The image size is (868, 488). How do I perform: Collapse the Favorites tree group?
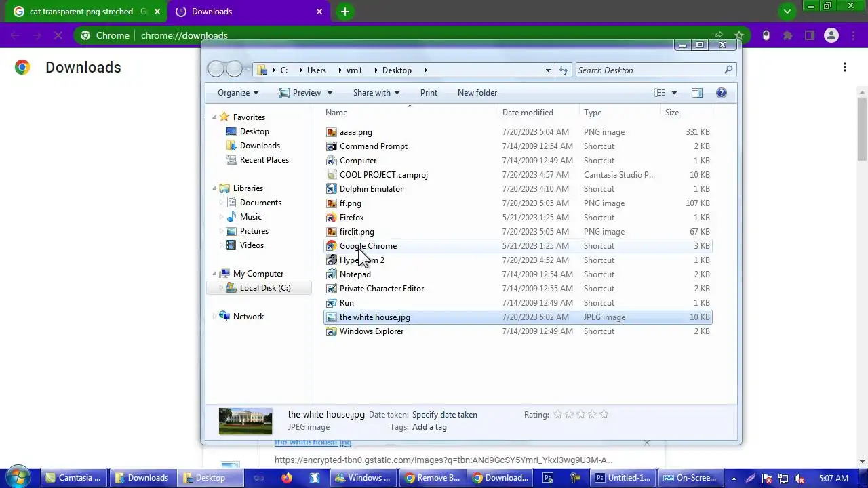coord(214,117)
